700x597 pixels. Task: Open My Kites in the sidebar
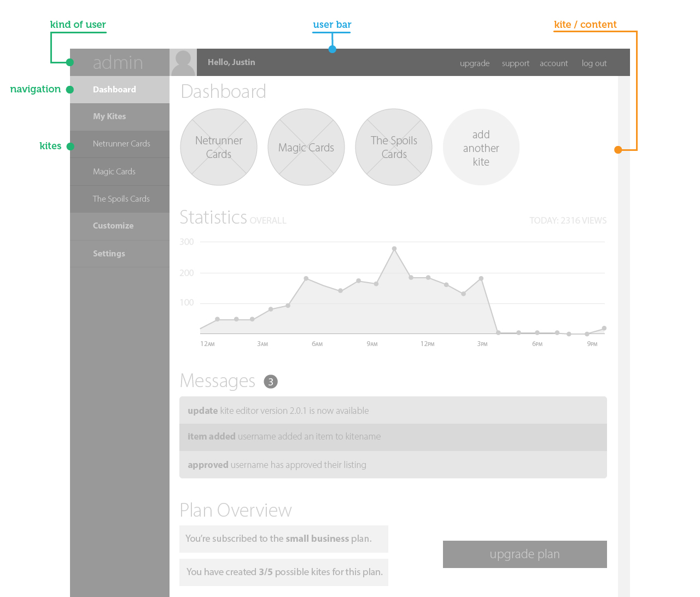pyautogui.click(x=109, y=116)
